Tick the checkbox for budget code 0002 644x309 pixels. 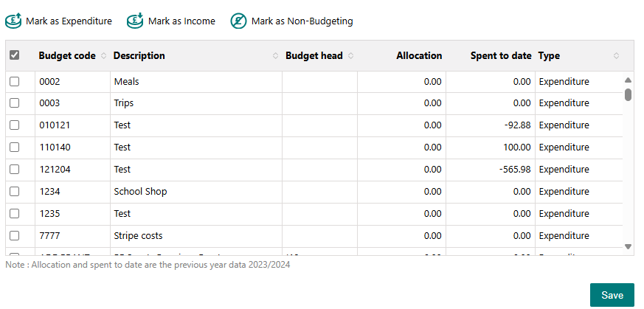(x=14, y=82)
